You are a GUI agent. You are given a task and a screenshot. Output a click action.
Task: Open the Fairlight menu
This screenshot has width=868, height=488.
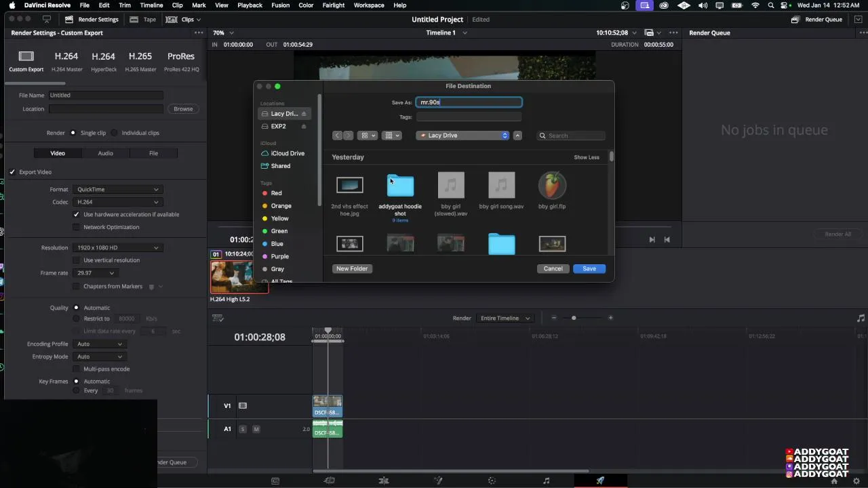click(333, 5)
